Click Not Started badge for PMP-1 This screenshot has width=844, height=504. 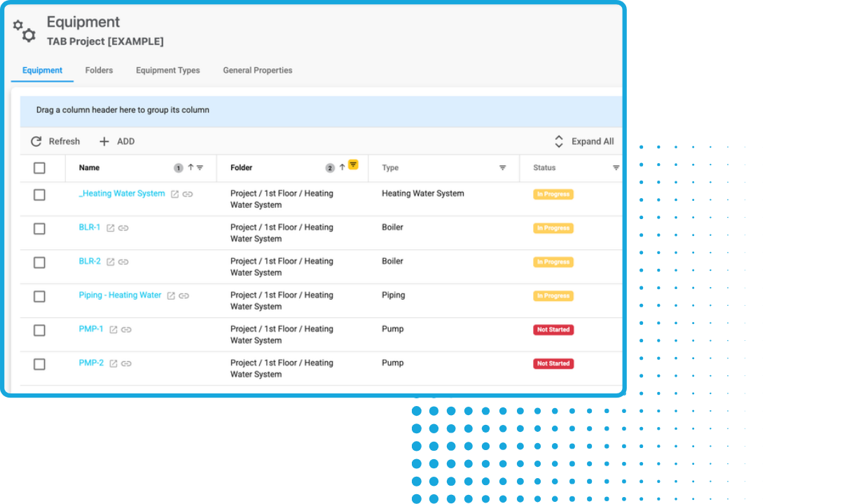pos(553,330)
